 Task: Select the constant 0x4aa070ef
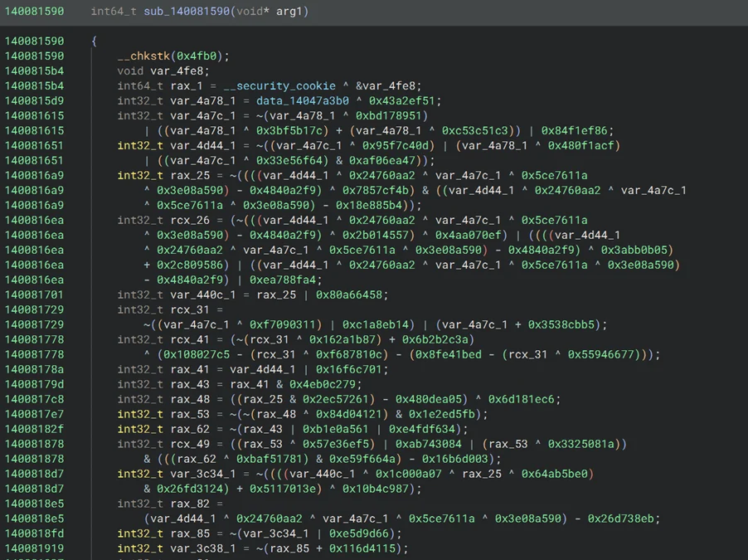(468, 235)
